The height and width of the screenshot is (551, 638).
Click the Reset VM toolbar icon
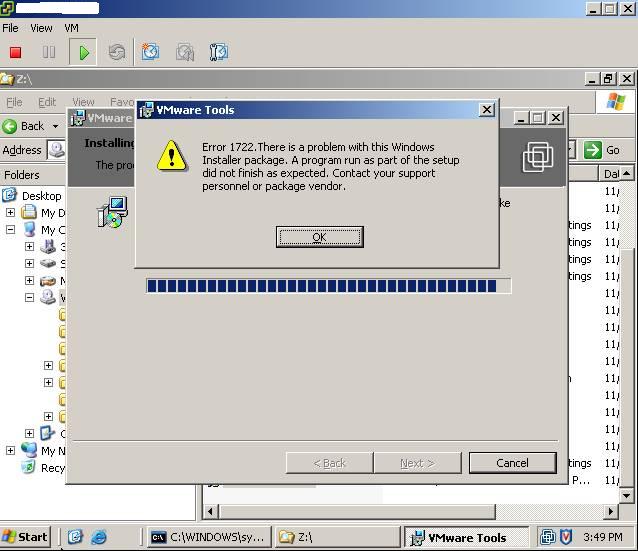coord(117,52)
